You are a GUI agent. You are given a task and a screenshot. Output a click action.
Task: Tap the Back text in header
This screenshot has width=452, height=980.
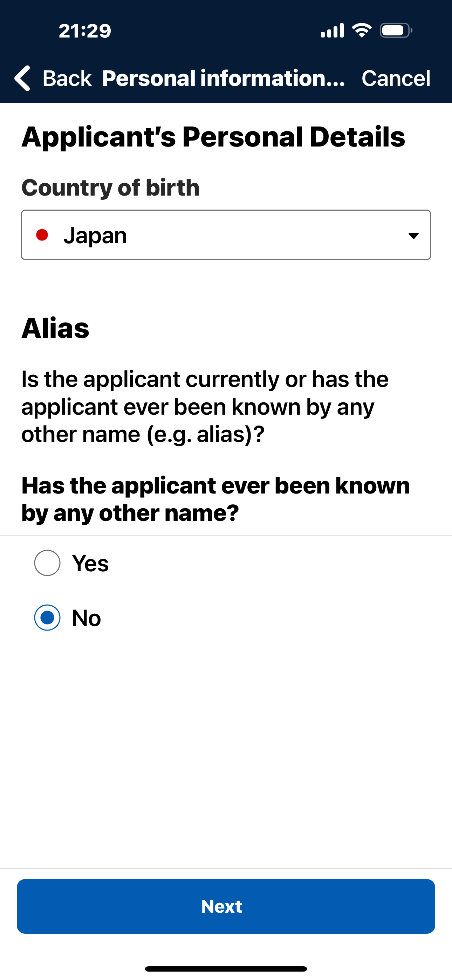point(67,79)
